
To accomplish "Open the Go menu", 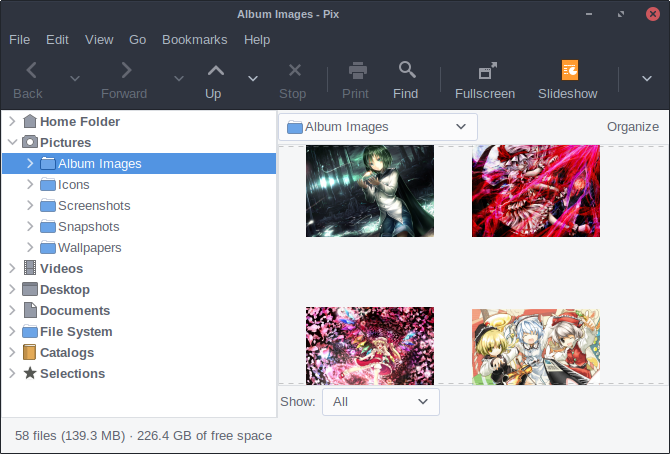I will (138, 40).
